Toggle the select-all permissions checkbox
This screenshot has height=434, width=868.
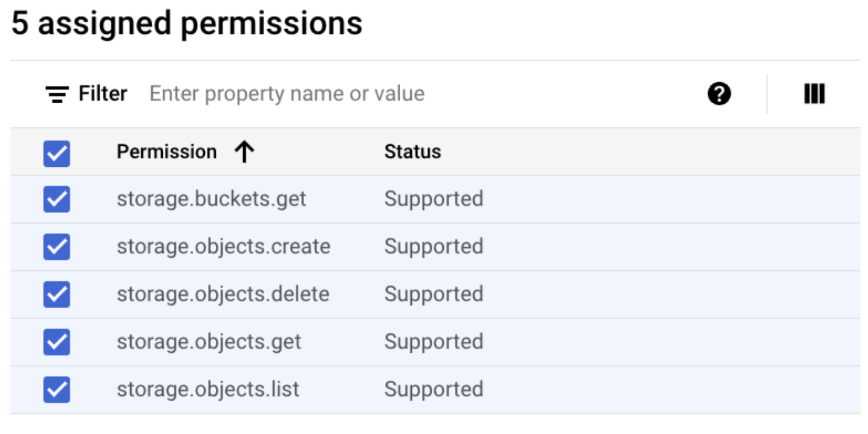coord(57,153)
